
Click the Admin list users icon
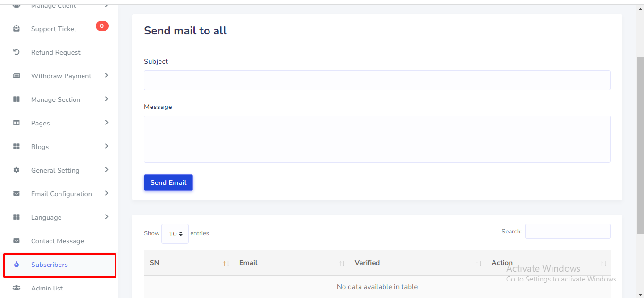(x=17, y=288)
